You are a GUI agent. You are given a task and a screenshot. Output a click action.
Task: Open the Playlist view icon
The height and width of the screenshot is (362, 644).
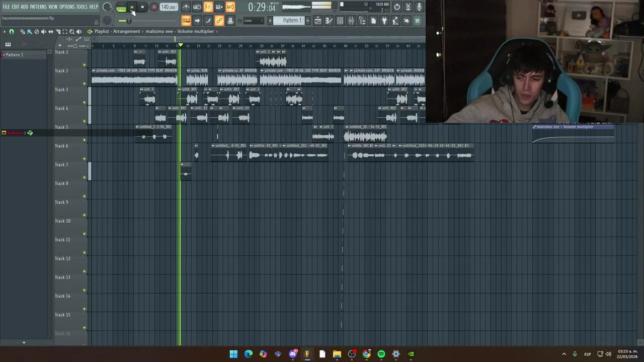coord(318,21)
